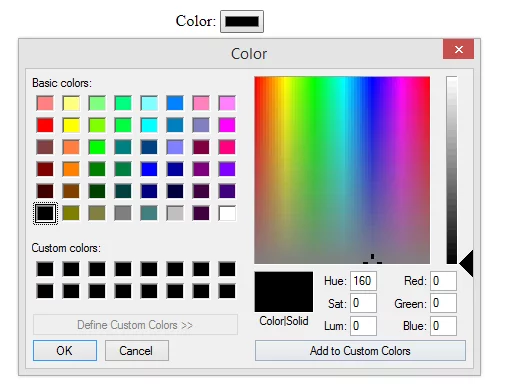Open the black Color input swatch above the dialog
This screenshot has height=386, width=513.
[242, 22]
